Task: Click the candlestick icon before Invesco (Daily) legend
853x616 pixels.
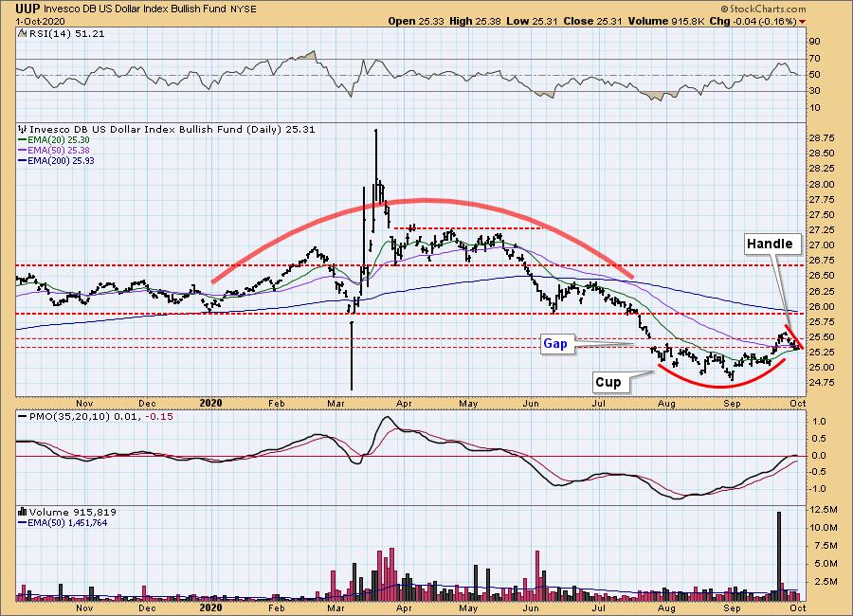Action: [x=23, y=130]
